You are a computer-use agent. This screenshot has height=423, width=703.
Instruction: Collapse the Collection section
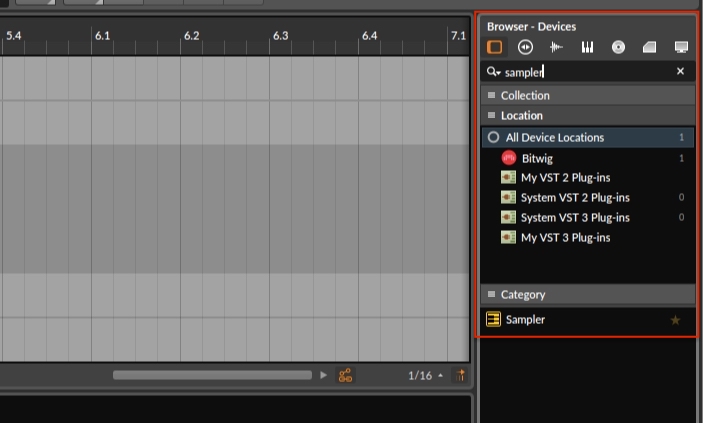(x=587, y=96)
